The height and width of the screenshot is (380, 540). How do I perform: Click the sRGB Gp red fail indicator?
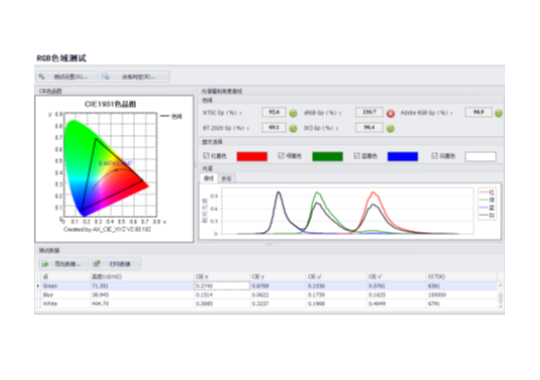[x=391, y=113]
